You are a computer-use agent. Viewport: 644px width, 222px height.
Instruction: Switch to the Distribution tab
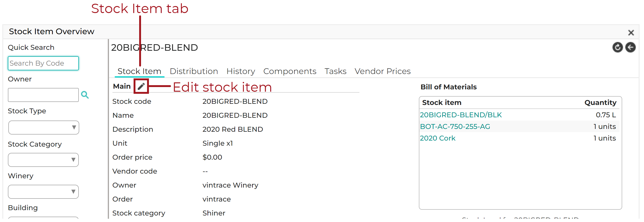tap(194, 71)
